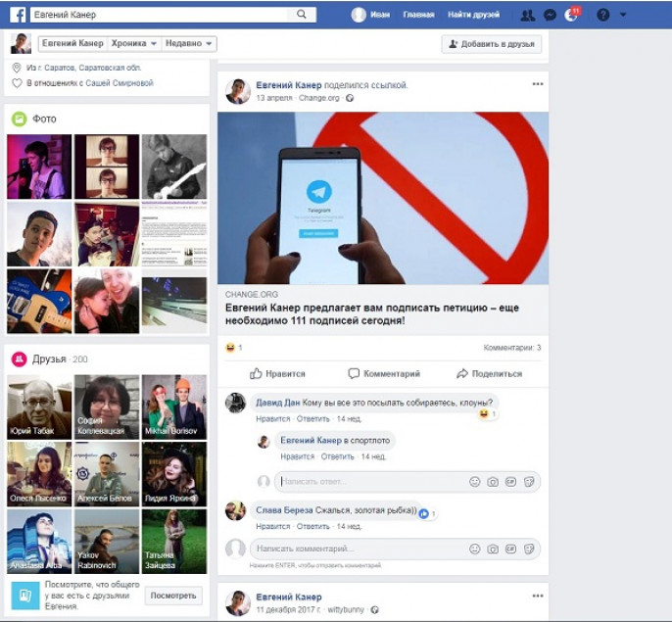Click Нравится under Евгений Канер reply
672x622 pixels.
[298, 457]
